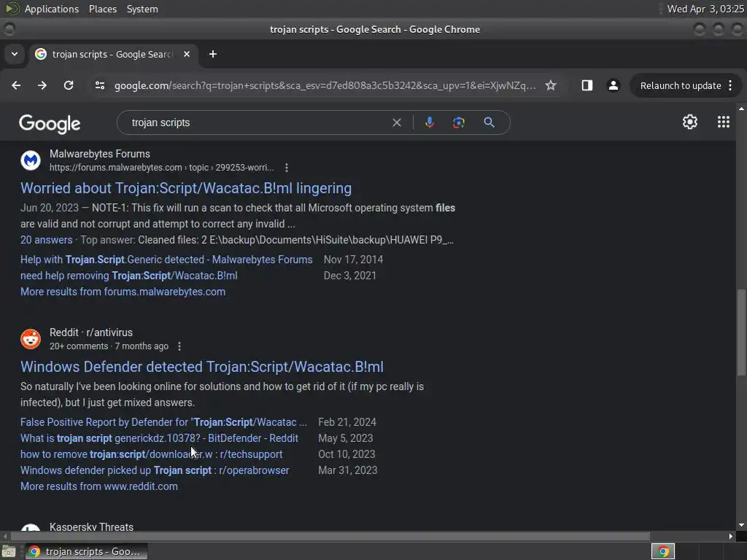Open the Chrome profile menu

click(x=613, y=85)
